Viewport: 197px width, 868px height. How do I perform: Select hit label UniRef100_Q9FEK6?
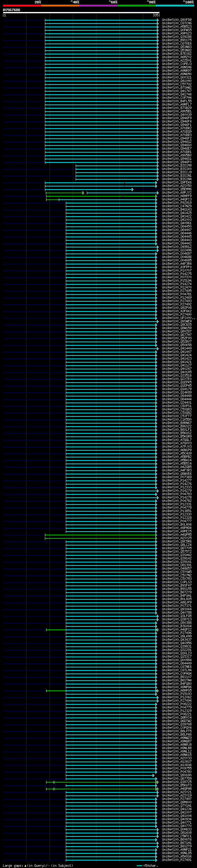coord(177,182)
